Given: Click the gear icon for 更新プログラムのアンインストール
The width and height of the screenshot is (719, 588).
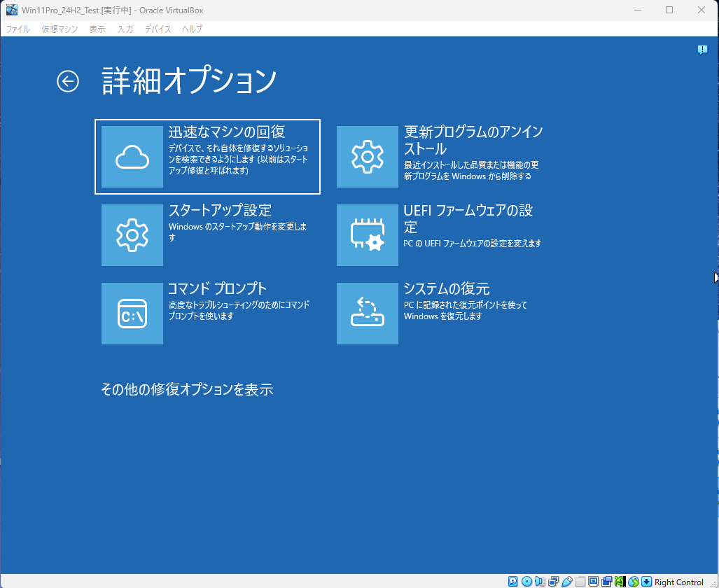Looking at the screenshot, I should (x=368, y=157).
